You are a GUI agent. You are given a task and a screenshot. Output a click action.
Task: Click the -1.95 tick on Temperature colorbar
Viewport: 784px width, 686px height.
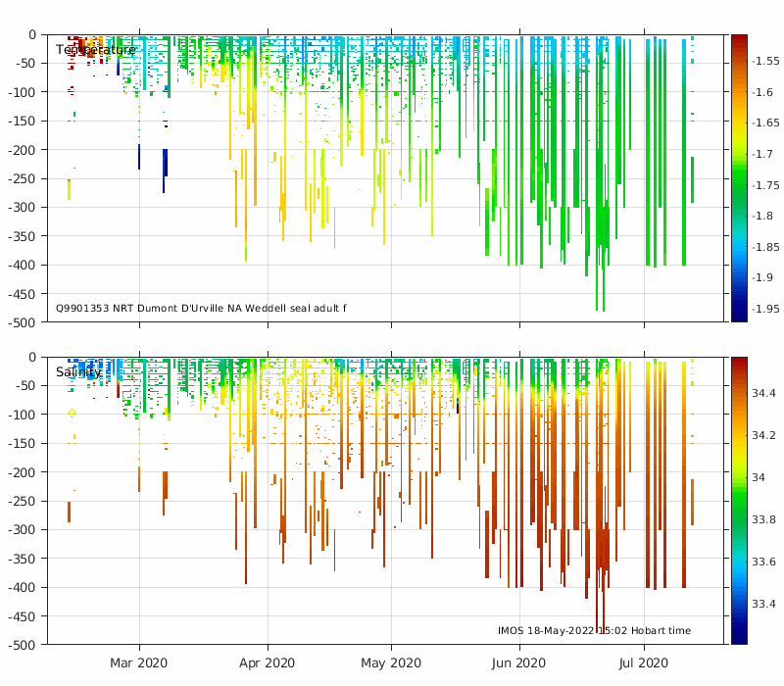click(765, 309)
